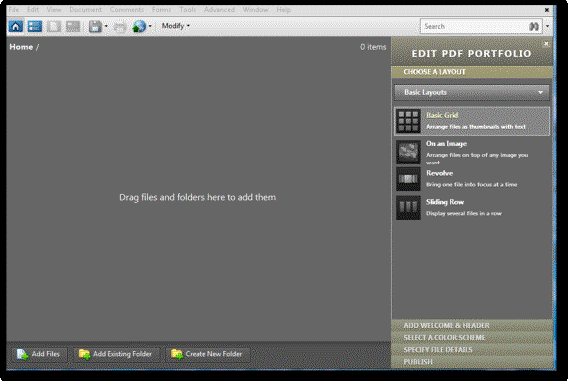
Task: Select the Basic Grid layout thumbnail
Action: click(x=408, y=121)
